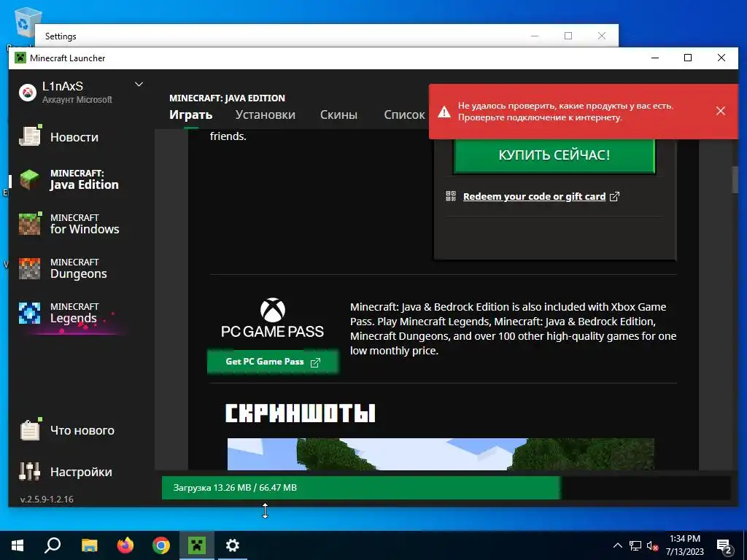Click the PC Game Pass Xbox logo
The width and height of the screenshot is (747, 560).
(x=273, y=310)
